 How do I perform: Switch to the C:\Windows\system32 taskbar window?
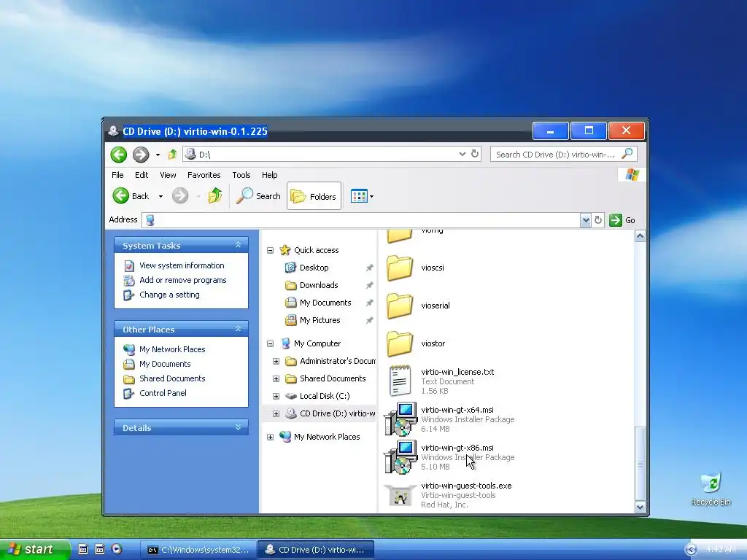coord(198,550)
